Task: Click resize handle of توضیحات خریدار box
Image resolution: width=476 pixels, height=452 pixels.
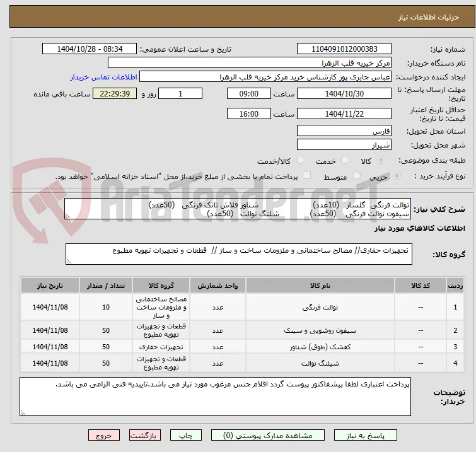Action: [x=23, y=412]
